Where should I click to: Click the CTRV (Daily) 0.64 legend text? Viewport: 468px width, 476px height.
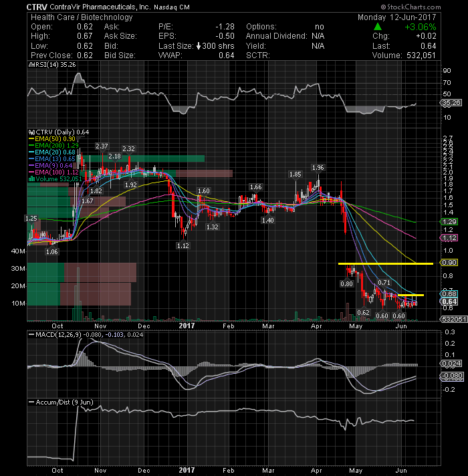pyautogui.click(x=62, y=132)
